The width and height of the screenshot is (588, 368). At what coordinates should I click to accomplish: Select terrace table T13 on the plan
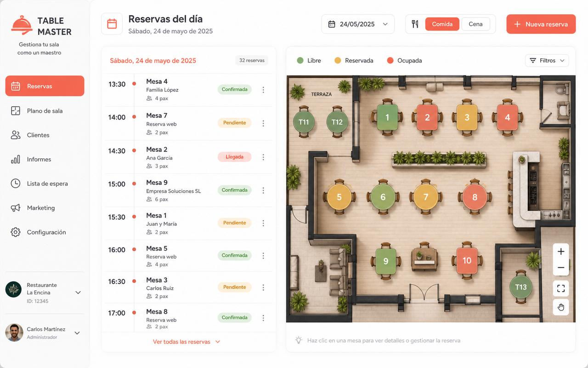click(520, 287)
